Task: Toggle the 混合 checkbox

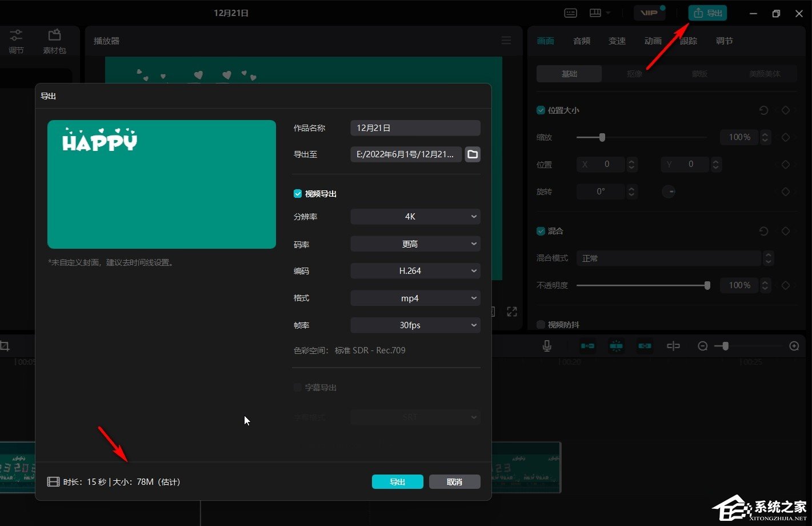Action: (541, 231)
